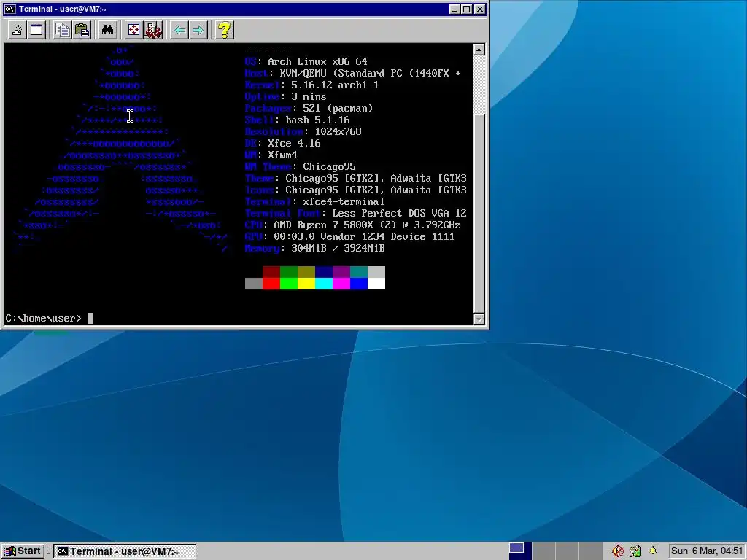Click the bright yellow color block in palette
Screen dimensions: 747x560
(306, 284)
